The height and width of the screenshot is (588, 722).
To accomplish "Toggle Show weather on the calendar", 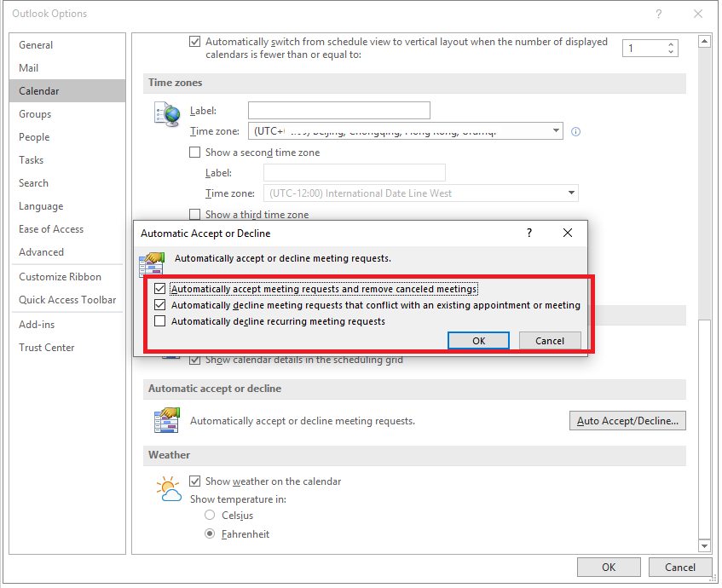I will (x=194, y=481).
